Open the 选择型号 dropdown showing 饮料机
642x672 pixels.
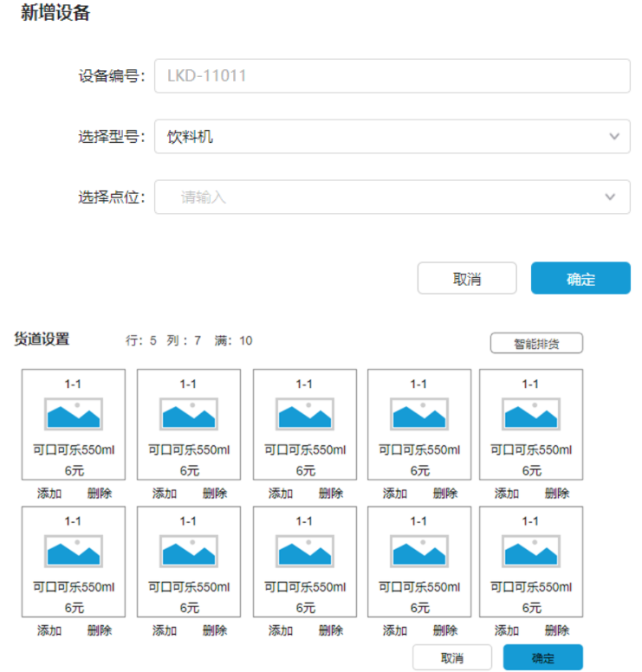pyautogui.click(x=392, y=136)
